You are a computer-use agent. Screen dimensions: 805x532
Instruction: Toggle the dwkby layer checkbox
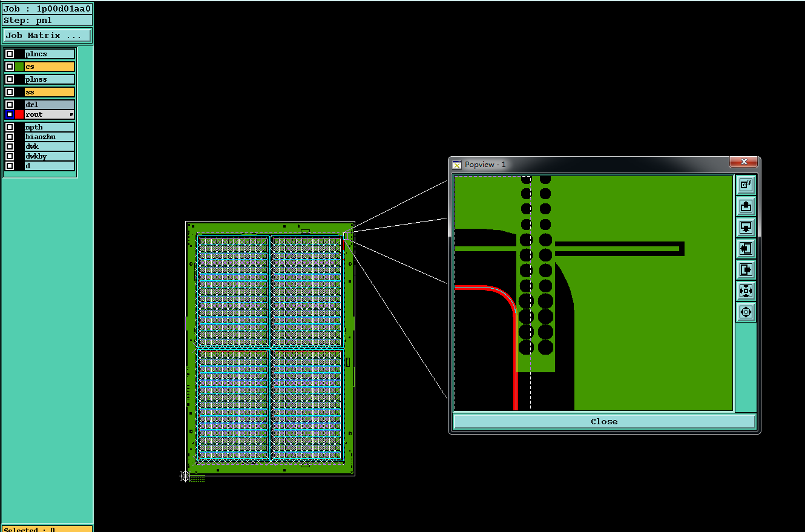click(x=10, y=156)
